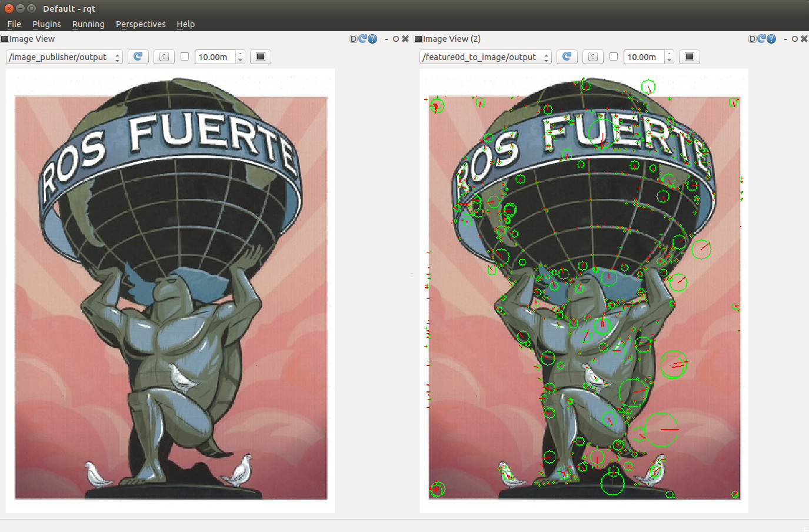The width and height of the screenshot is (809, 532).
Task: Click the left Image View title icon
Action: point(5,39)
